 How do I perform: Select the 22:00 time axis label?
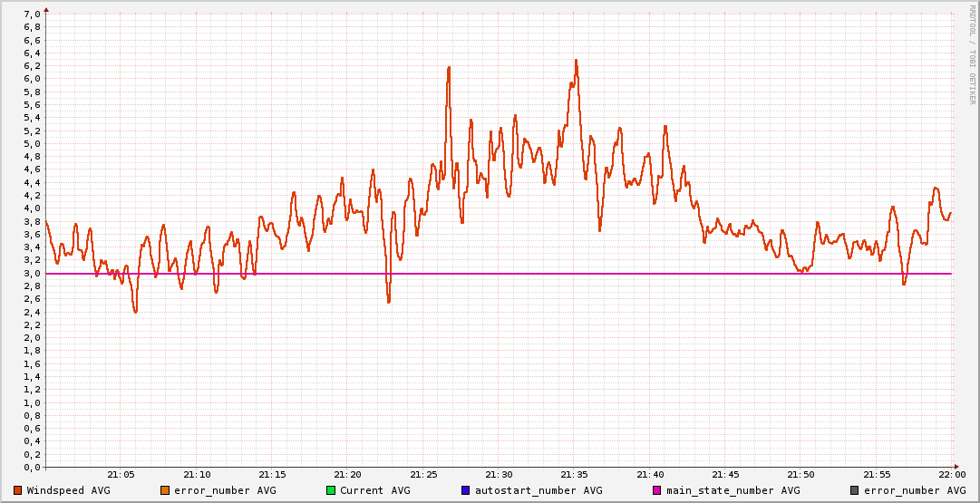pos(952,474)
